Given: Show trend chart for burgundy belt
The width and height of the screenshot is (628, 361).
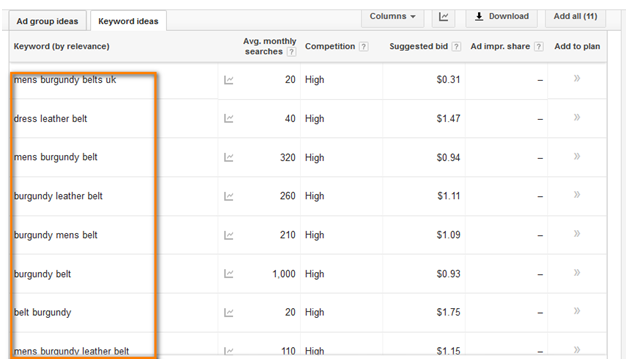Looking at the screenshot, I should [228, 274].
